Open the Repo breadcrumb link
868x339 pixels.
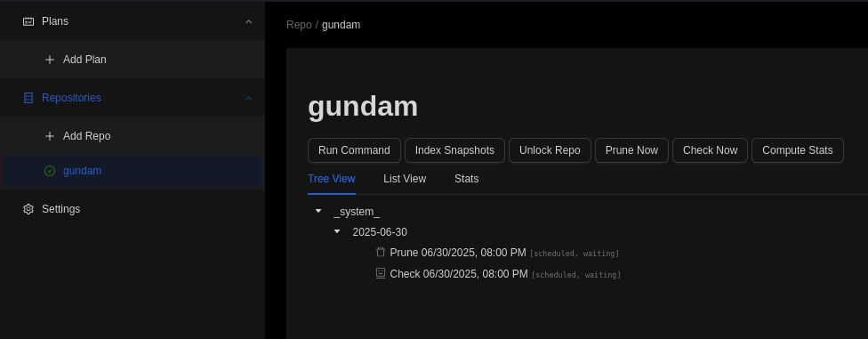(299, 25)
